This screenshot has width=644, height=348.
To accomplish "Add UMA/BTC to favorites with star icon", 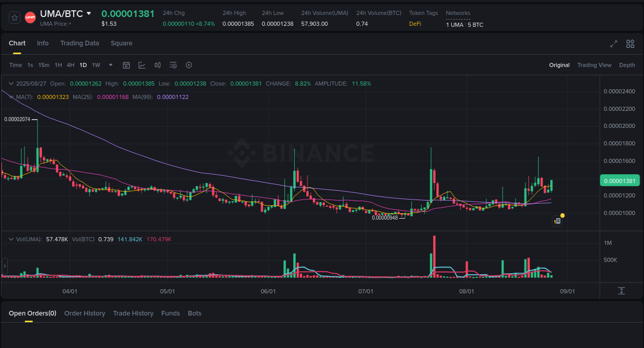I will tap(15, 17).
